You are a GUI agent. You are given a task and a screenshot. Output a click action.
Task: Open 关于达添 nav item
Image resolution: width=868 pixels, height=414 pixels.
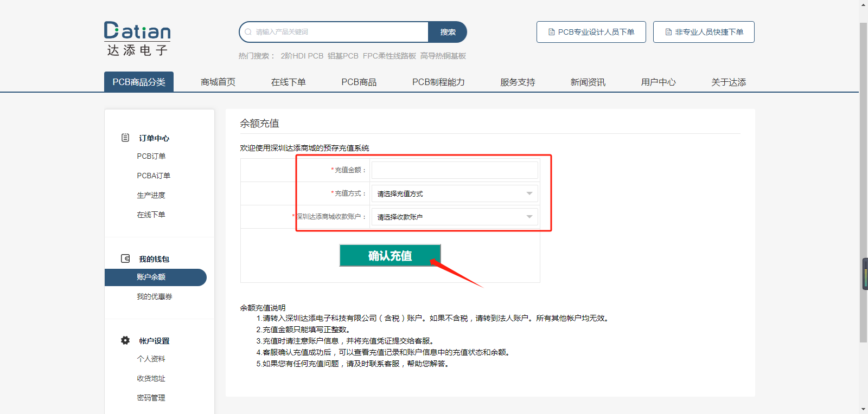click(x=729, y=82)
